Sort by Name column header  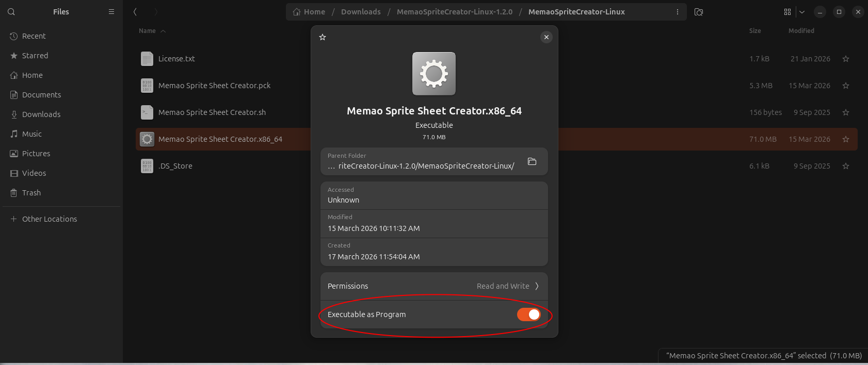click(x=148, y=31)
